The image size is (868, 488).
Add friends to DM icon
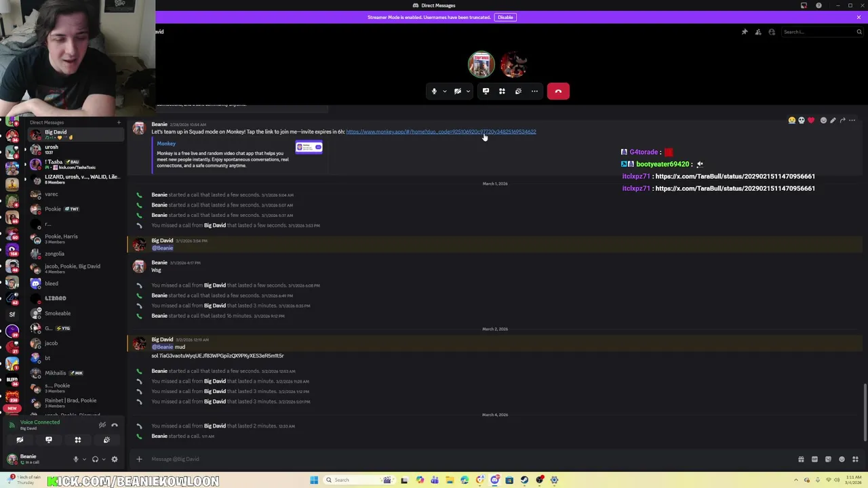[758, 32]
